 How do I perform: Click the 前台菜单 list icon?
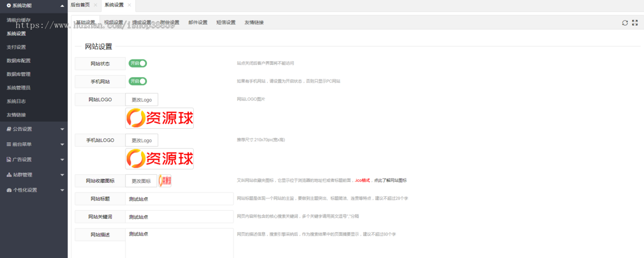(9, 144)
